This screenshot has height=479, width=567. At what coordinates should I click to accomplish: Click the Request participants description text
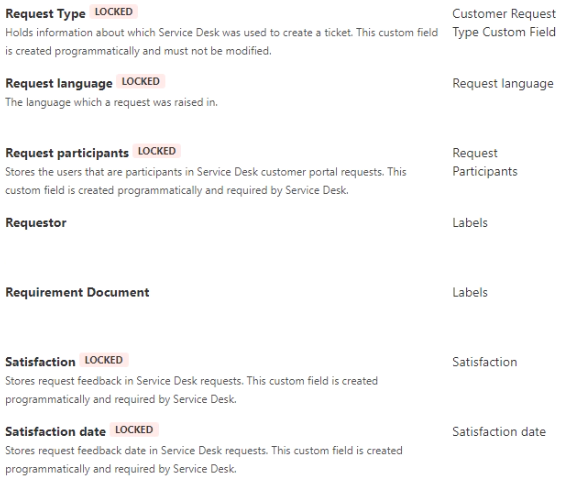point(206,181)
